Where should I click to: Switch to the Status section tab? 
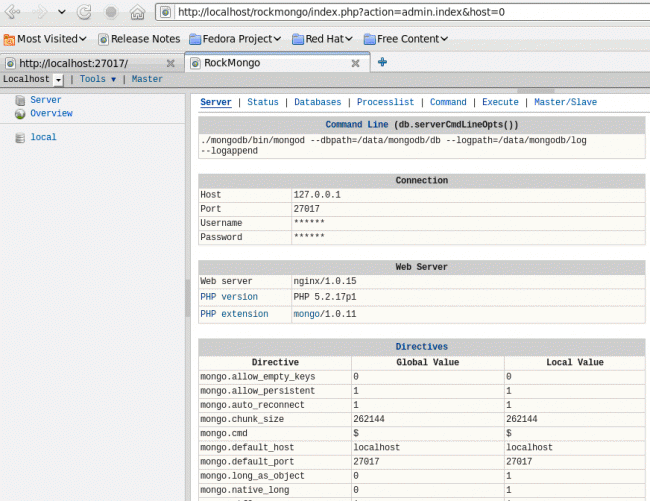tap(263, 102)
